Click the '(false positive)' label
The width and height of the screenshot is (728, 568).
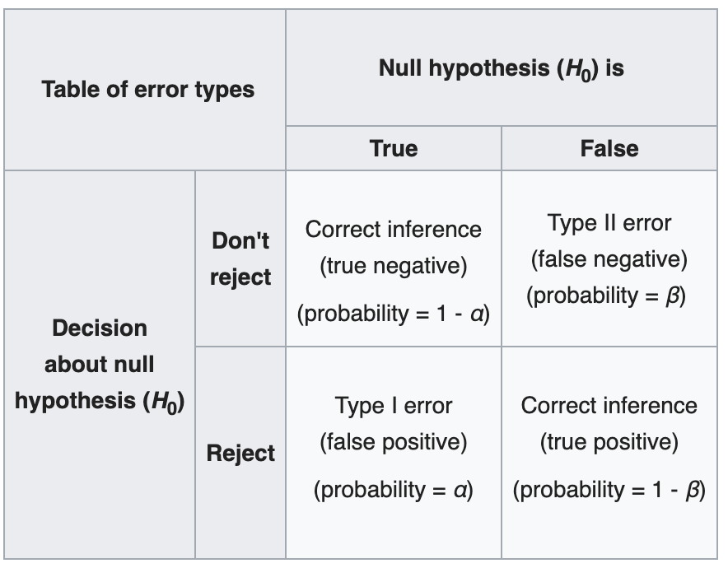pyautogui.click(x=394, y=442)
